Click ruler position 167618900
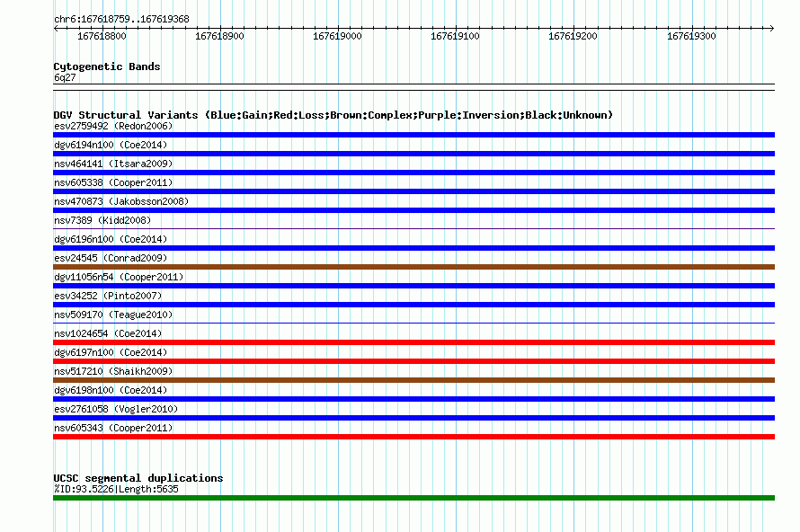The image size is (800, 532). click(219, 36)
